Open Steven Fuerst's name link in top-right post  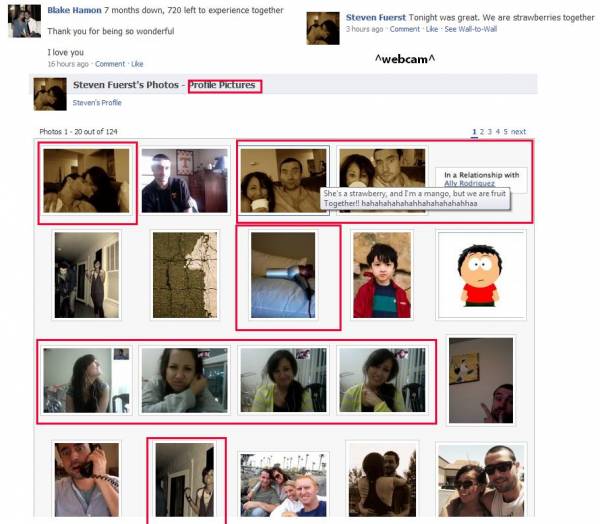tap(376, 18)
